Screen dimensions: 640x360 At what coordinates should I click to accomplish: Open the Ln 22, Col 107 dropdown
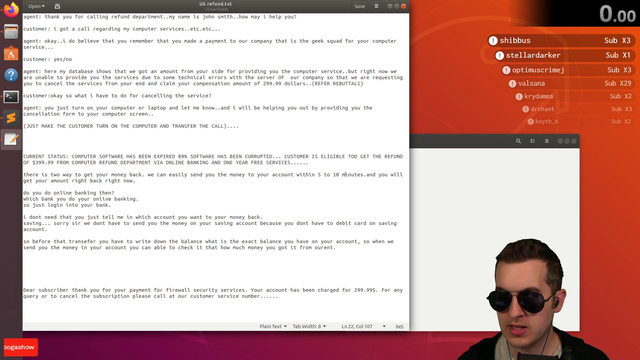[x=363, y=326]
